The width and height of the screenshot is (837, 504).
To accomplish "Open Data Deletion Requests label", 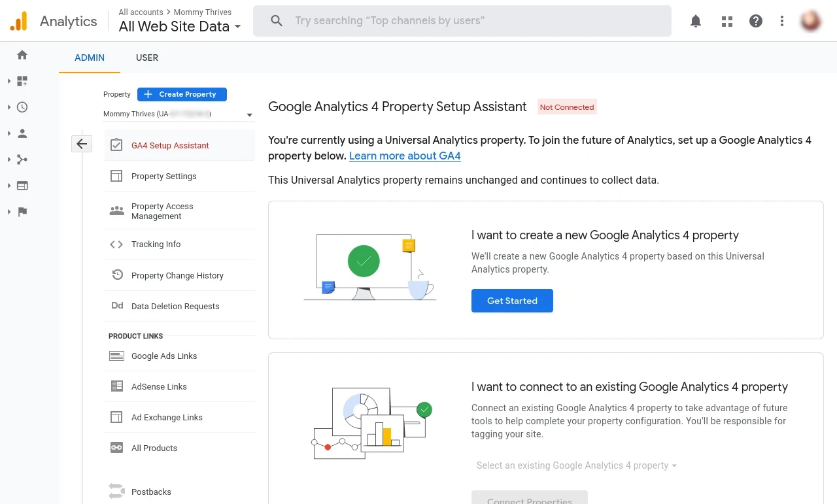I will 175,306.
